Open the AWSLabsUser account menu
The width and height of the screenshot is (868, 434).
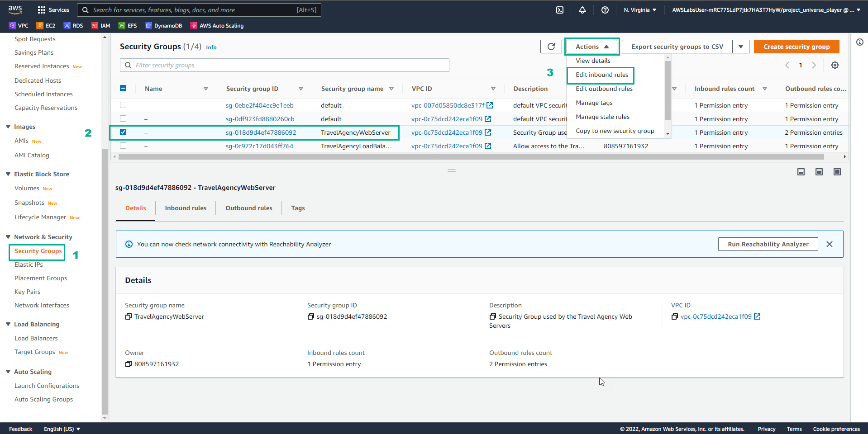(766, 10)
